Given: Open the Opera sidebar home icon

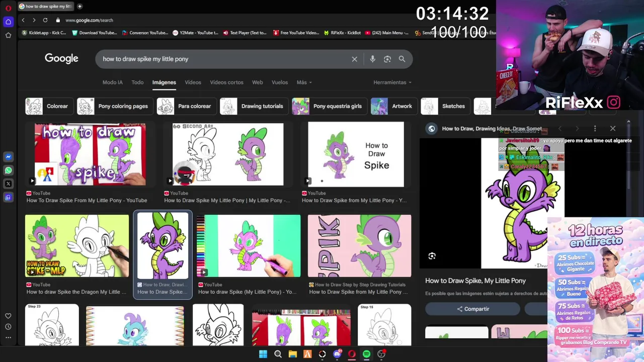Looking at the screenshot, I should (8, 22).
